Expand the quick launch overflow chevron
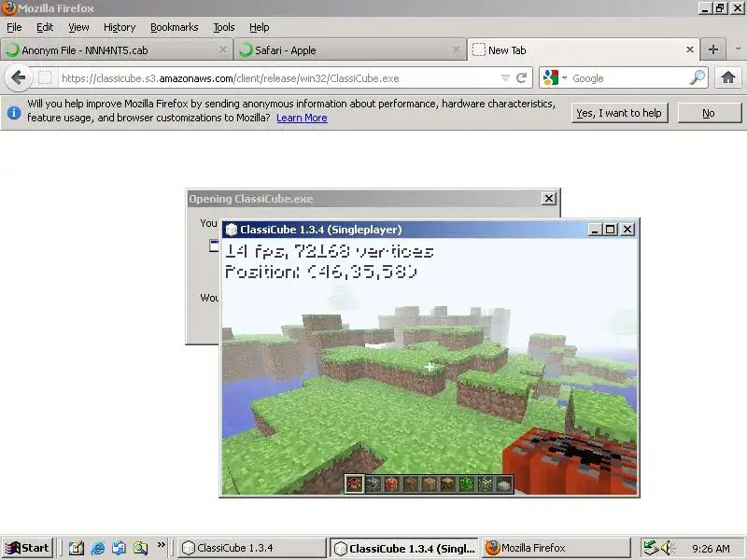The width and height of the screenshot is (747, 560). click(x=161, y=544)
